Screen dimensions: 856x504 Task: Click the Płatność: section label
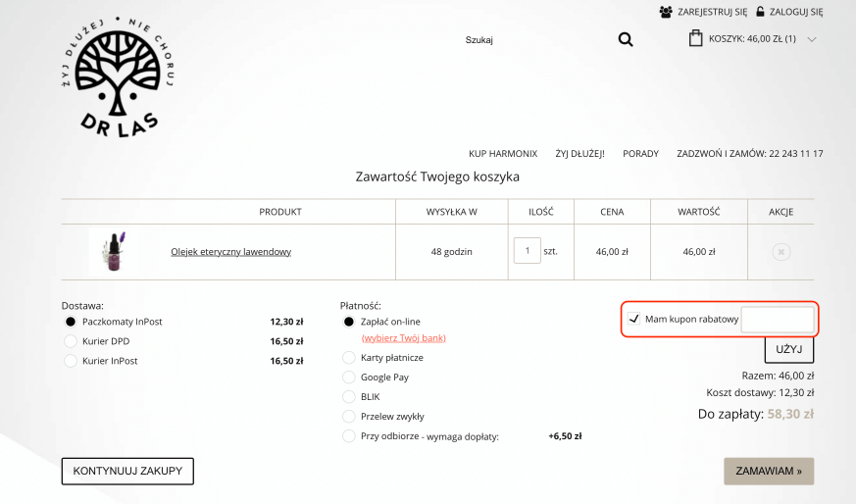[x=360, y=306]
